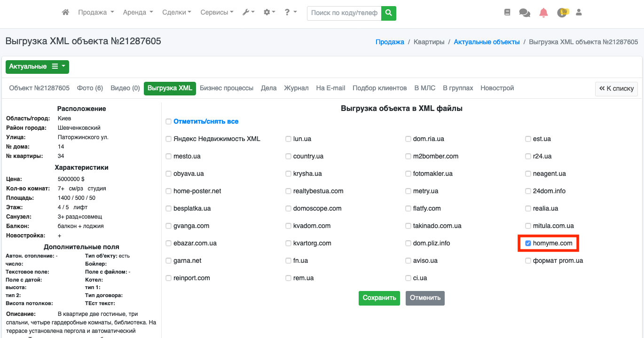Open the wrench tools menu

(x=248, y=13)
